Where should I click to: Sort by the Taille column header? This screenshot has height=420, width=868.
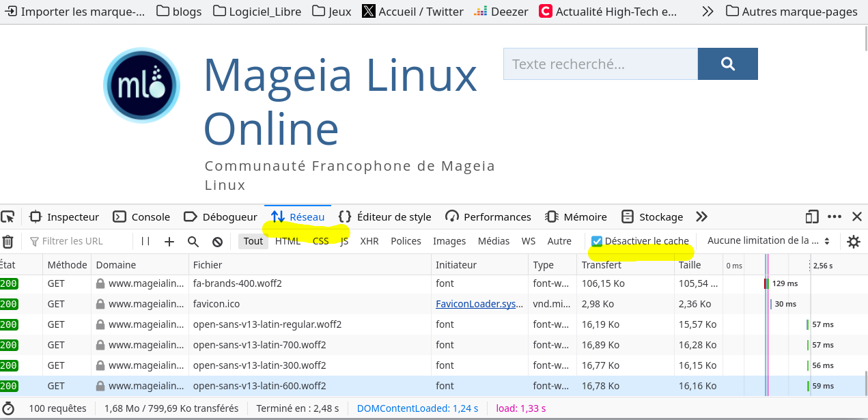pos(698,265)
